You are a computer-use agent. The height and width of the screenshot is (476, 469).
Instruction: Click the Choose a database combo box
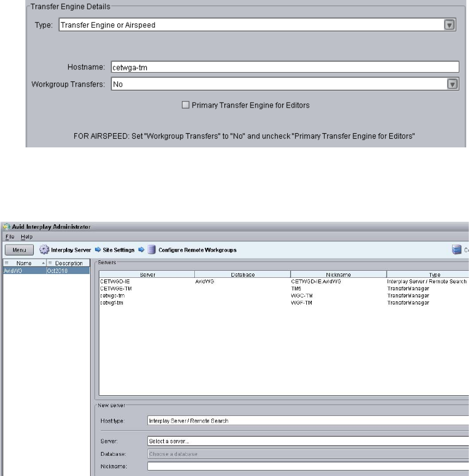coord(308,454)
